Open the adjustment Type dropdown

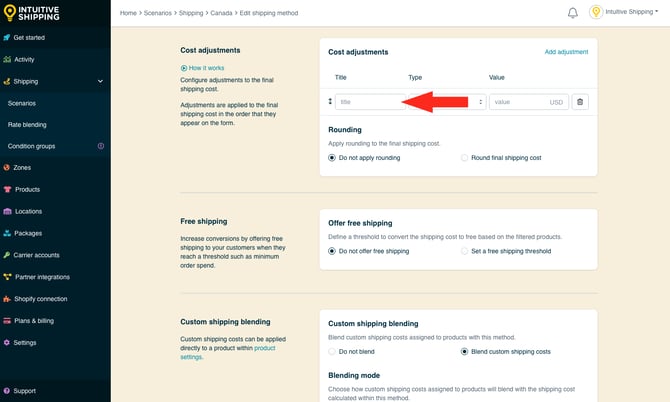(447, 102)
